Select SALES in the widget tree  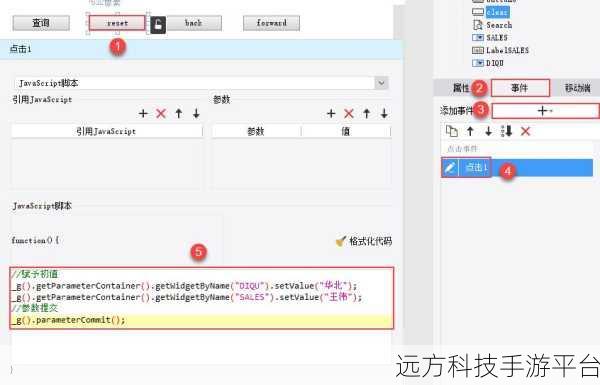(x=497, y=38)
